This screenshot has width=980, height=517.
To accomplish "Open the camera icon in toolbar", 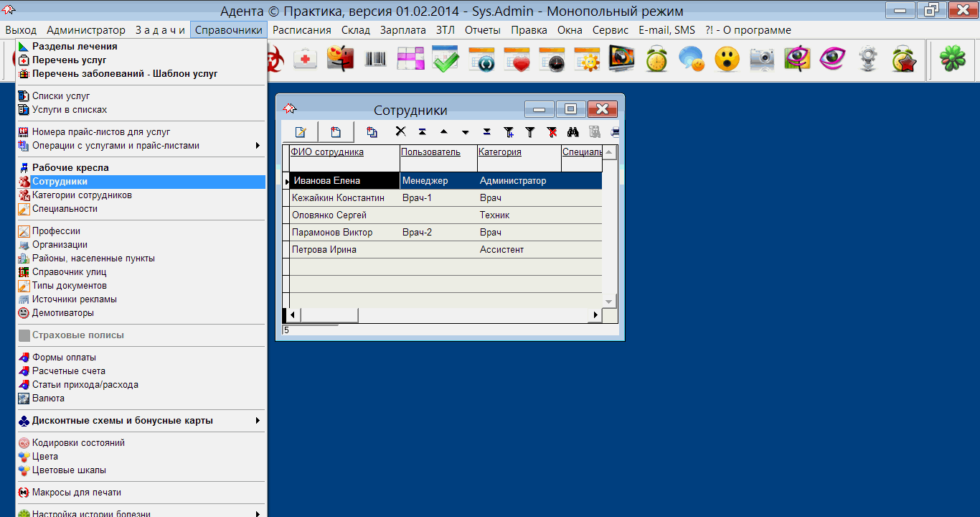I will pos(762,60).
